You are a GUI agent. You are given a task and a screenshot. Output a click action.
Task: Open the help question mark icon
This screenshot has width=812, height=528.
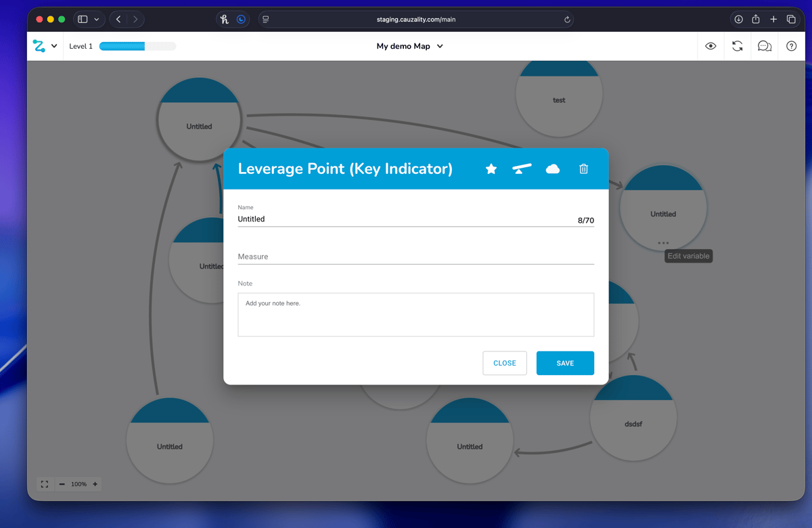[x=791, y=46]
